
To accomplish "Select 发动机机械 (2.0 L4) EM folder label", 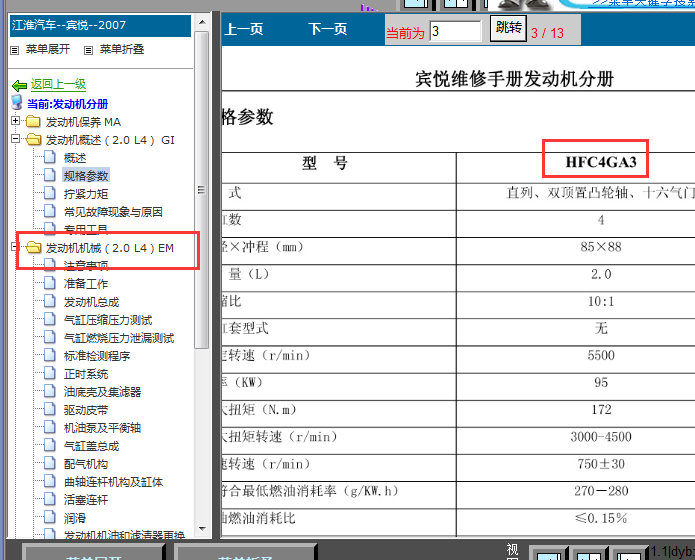I will coord(109,248).
